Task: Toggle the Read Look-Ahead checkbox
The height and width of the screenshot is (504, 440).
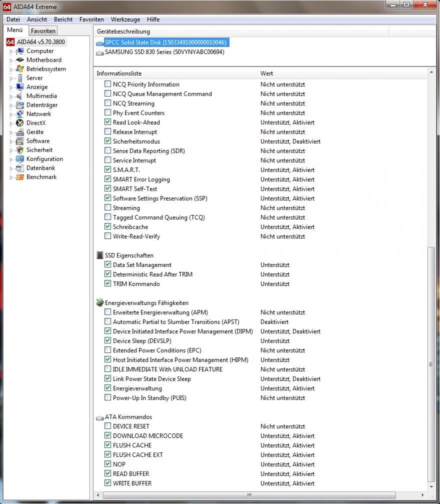Action: (108, 122)
